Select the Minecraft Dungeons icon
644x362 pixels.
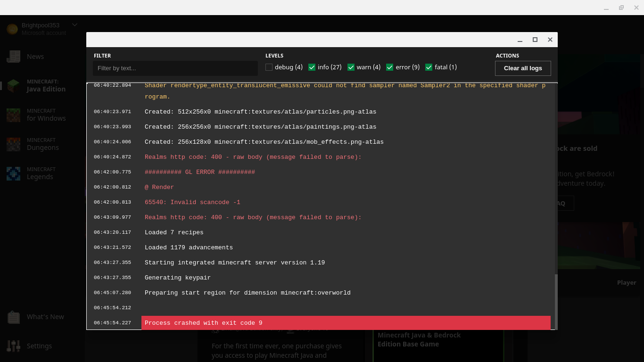coord(14,144)
